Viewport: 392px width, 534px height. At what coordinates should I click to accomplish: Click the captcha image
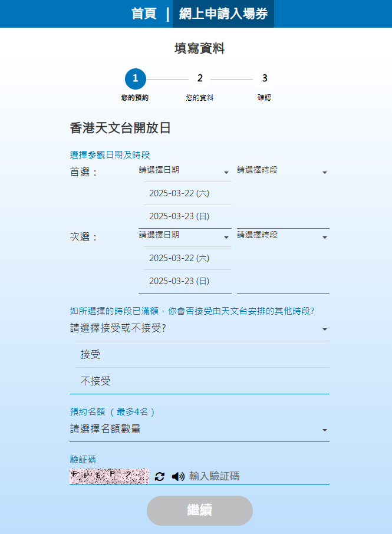pos(109,476)
